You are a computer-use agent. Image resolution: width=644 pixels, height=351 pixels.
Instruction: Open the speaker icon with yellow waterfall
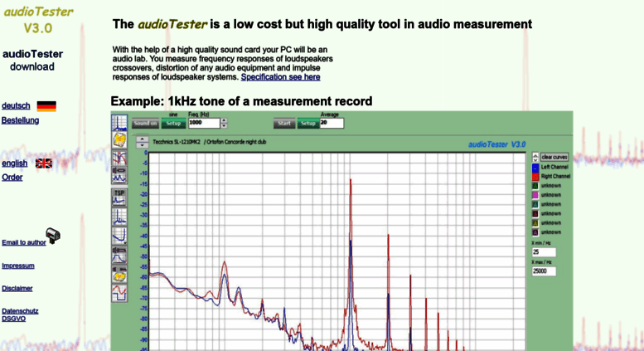click(119, 274)
